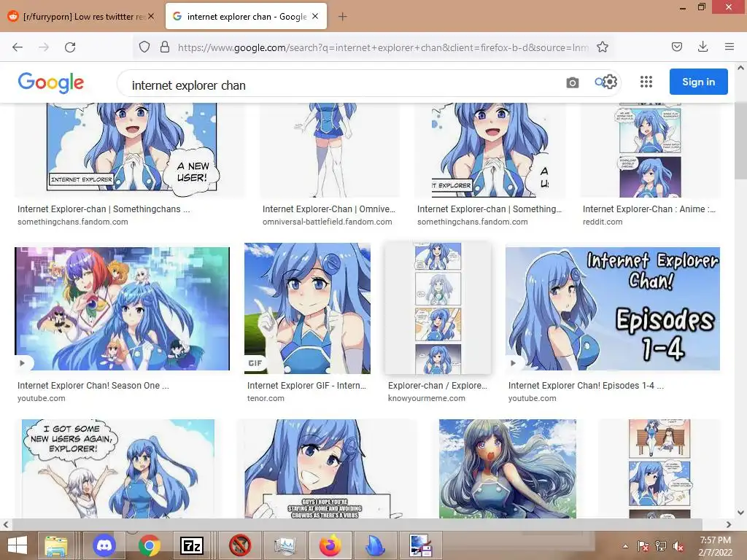Search by image using the camera icon

pyautogui.click(x=573, y=83)
